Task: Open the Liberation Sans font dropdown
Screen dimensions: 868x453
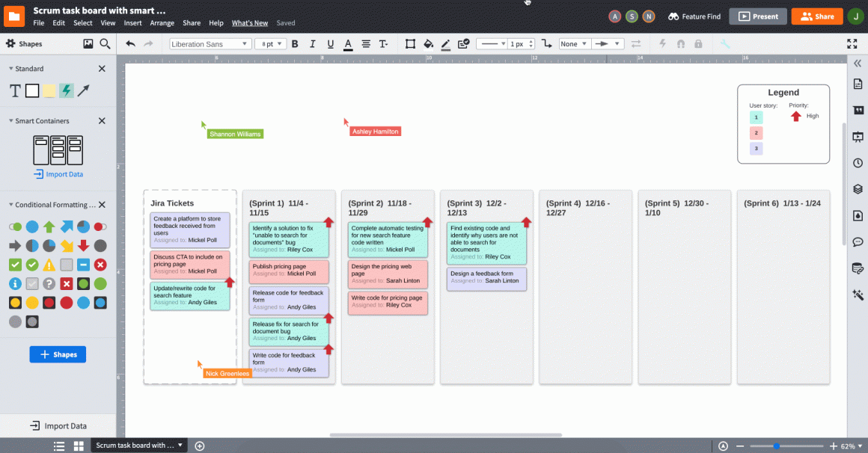Action: [x=210, y=44]
